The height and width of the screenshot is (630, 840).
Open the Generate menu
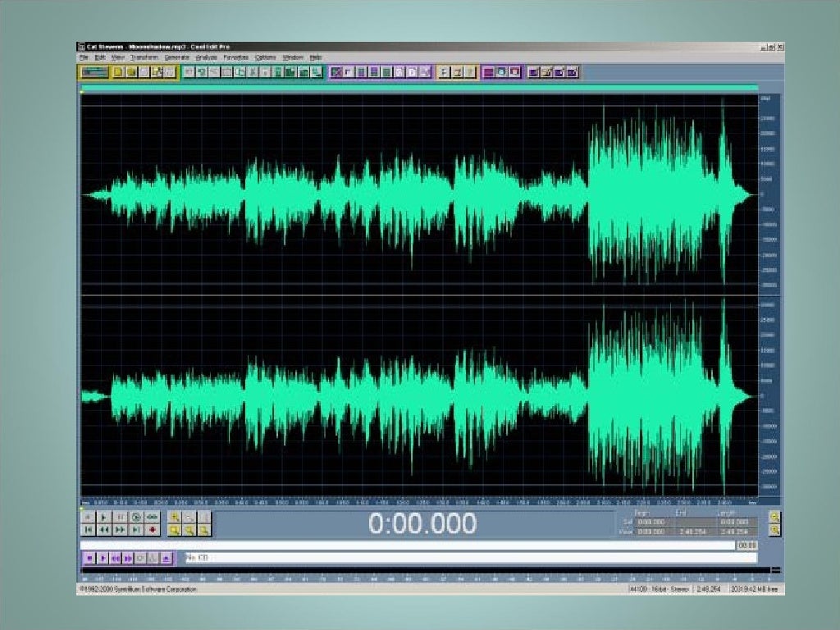click(177, 57)
